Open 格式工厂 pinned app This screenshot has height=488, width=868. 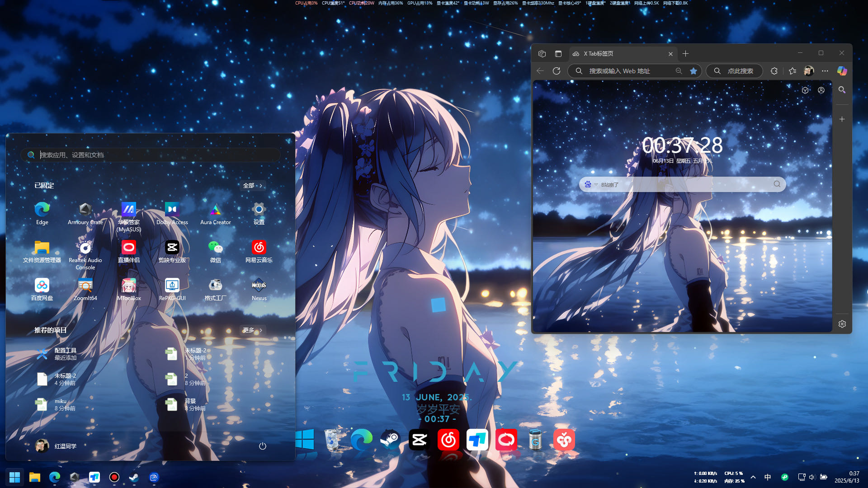(x=216, y=289)
